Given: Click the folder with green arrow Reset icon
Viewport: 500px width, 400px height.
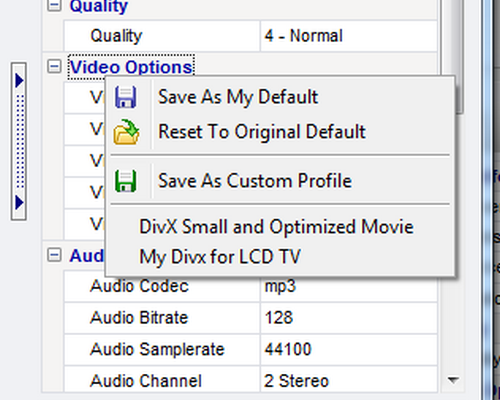Looking at the screenshot, I should coord(126,132).
